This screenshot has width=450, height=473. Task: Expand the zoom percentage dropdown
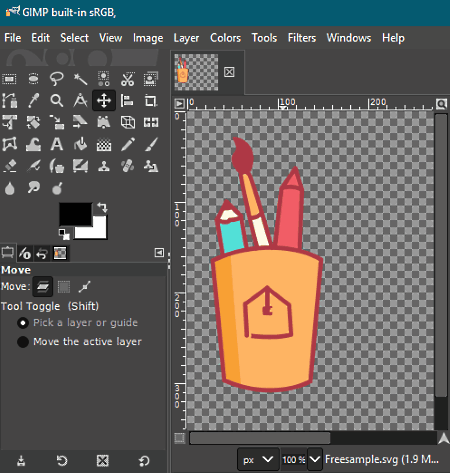click(315, 460)
